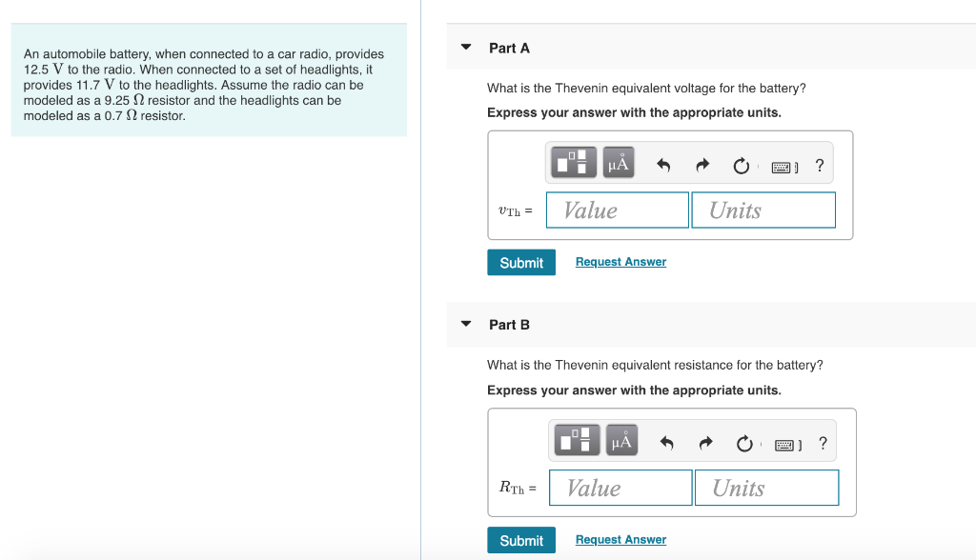Focus the RTh Value input field
Image resolution: width=976 pixels, height=560 pixels.
pos(620,488)
